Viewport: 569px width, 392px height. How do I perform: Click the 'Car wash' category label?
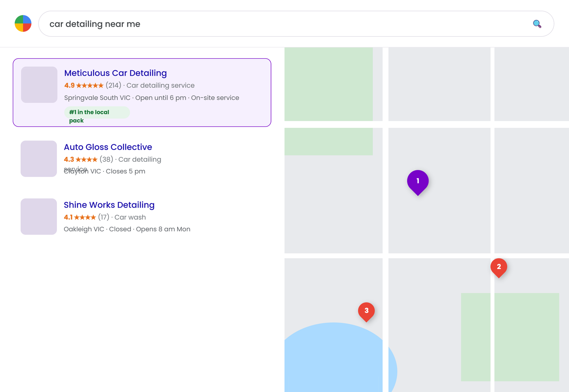click(130, 217)
